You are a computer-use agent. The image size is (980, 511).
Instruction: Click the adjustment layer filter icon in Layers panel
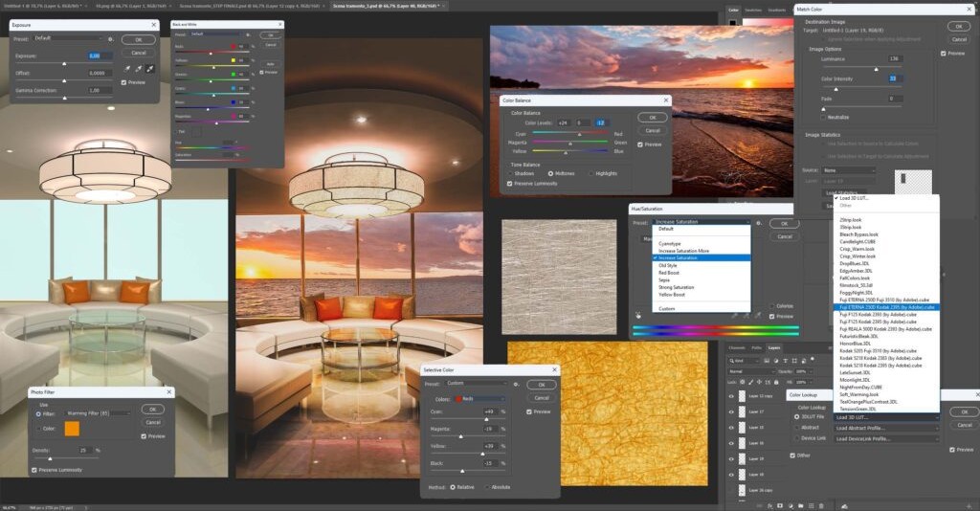click(775, 361)
